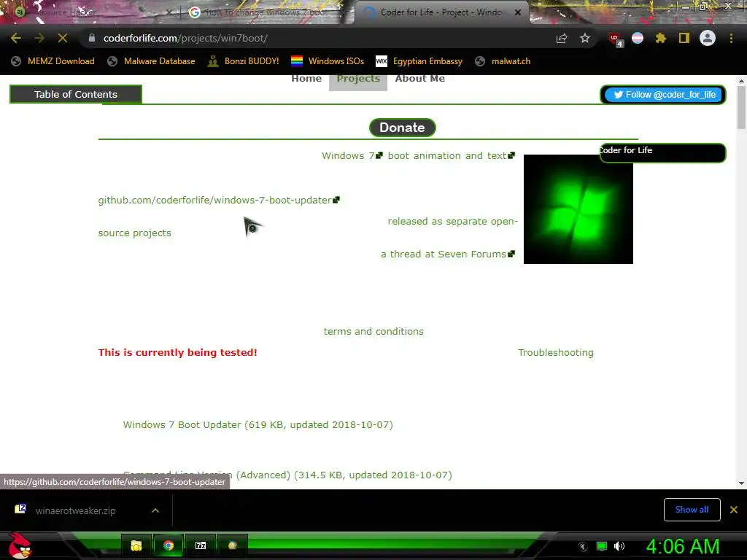The height and width of the screenshot is (560, 747).
Task: Open the Windows ISOs bookmark
Action: coord(328,61)
